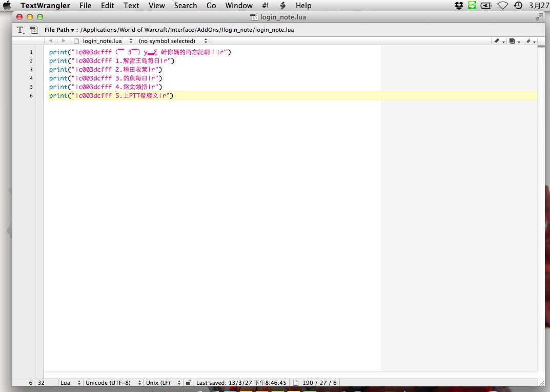Open the View menu
Image resolution: width=550 pixels, height=392 pixels.
point(156,5)
